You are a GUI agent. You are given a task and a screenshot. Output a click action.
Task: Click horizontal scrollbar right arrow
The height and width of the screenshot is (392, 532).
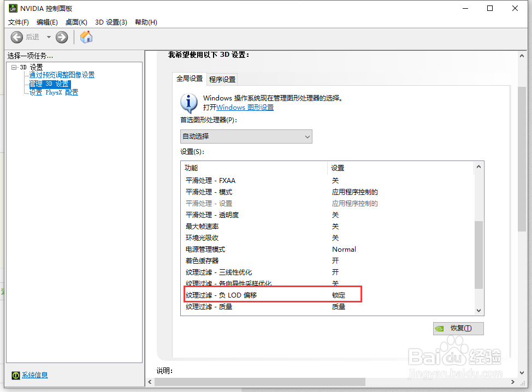513,382
